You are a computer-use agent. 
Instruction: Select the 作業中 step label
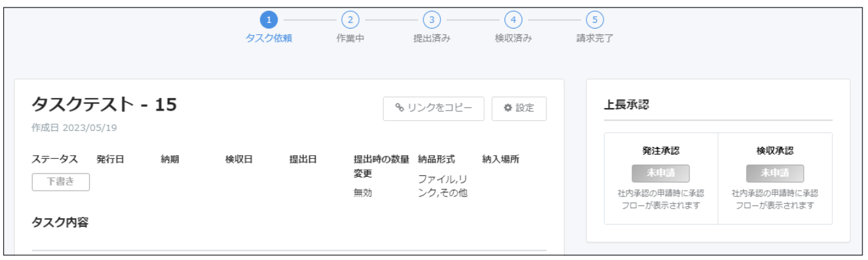point(350,38)
